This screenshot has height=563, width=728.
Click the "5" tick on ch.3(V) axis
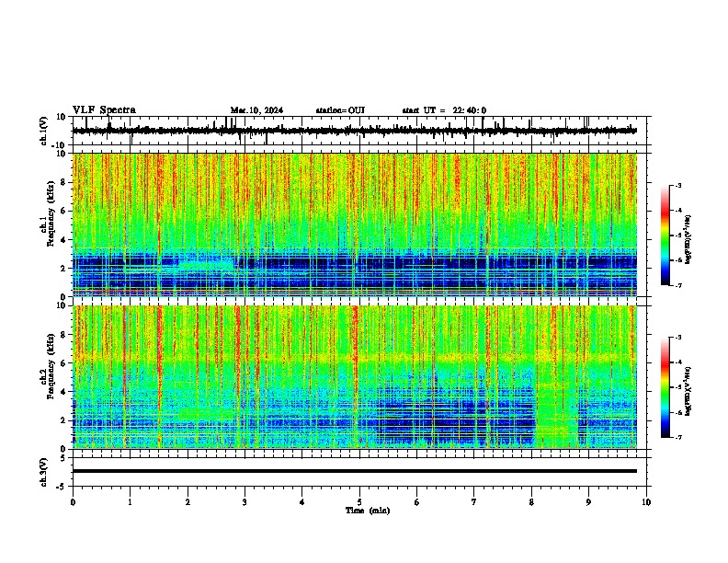tap(63, 457)
